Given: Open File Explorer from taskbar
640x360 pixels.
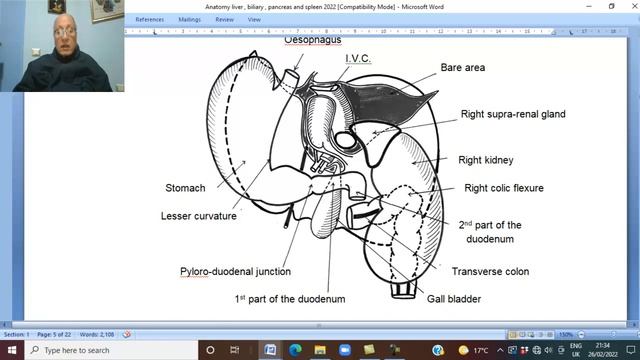Looking at the screenshot, I should [x=320, y=350].
